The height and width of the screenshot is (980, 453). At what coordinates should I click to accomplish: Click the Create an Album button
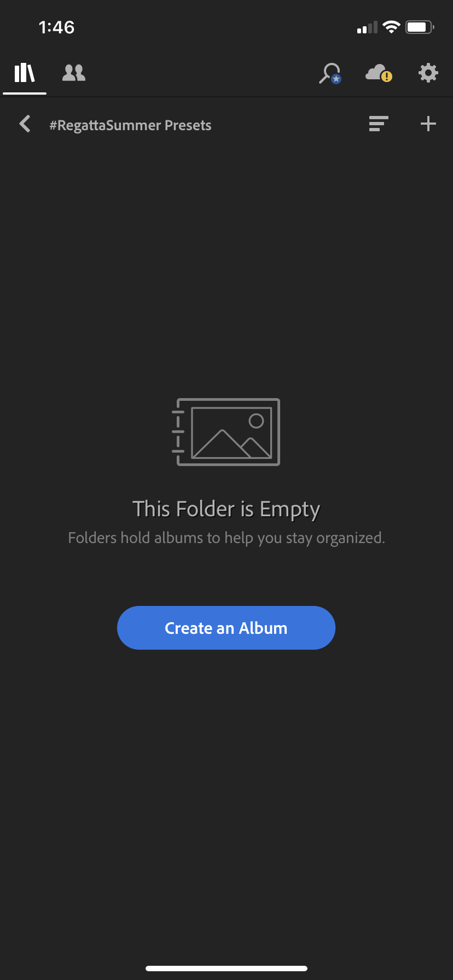[x=226, y=628]
